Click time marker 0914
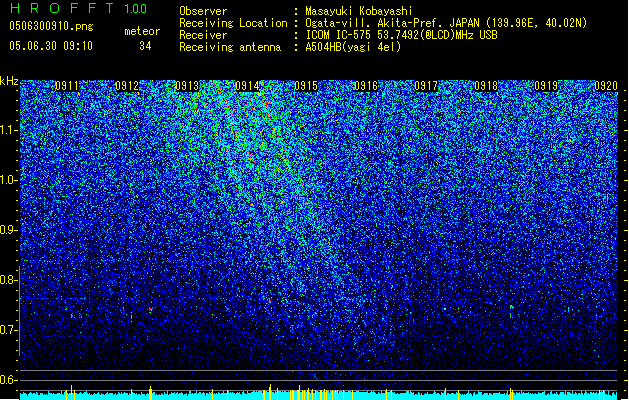This screenshot has height=400, width=629. point(247,86)
